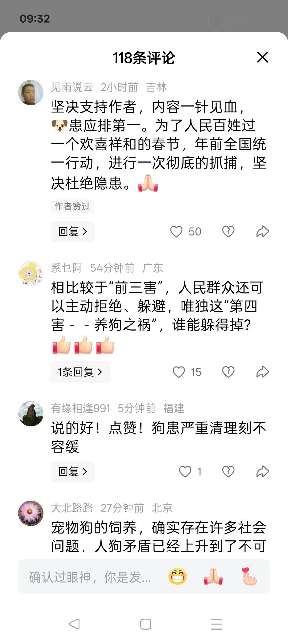Close the 118条评论 comments panel
The height and width of the screenshot is (644, 288).
point(262,57)
